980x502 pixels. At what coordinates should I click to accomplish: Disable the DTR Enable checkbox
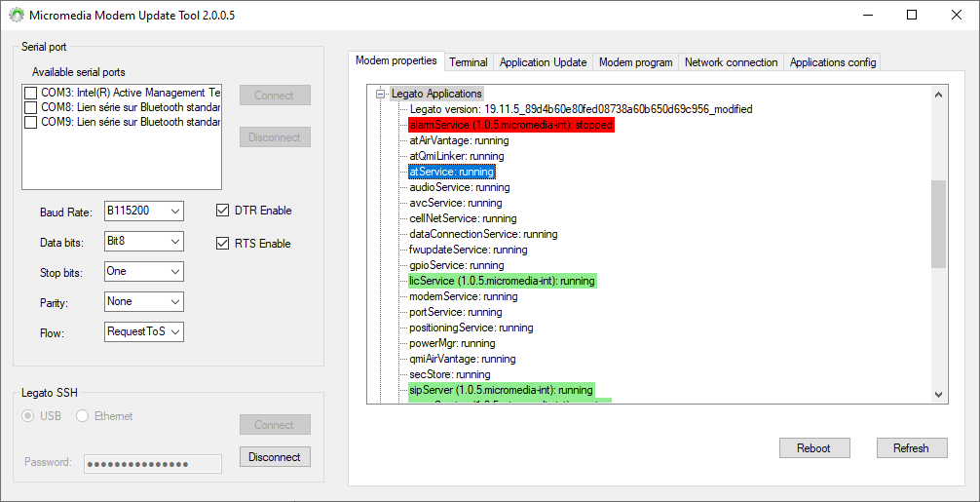point(222,211)
